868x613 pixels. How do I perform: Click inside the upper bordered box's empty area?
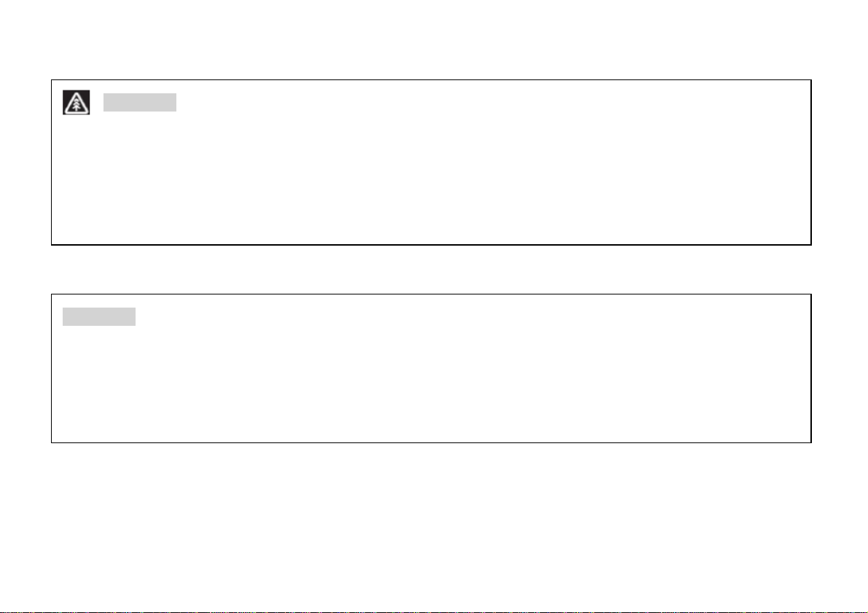pos(431,177)
